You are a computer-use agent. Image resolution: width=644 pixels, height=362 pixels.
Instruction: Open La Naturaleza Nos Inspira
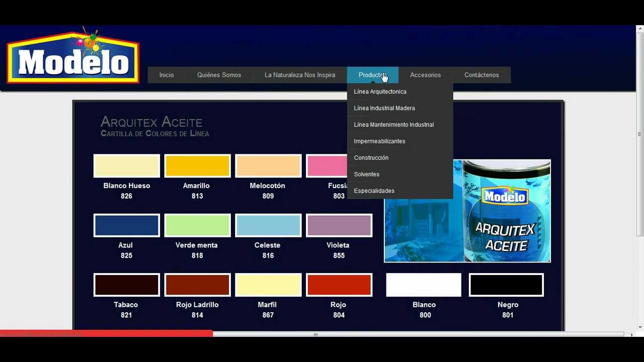300,75
